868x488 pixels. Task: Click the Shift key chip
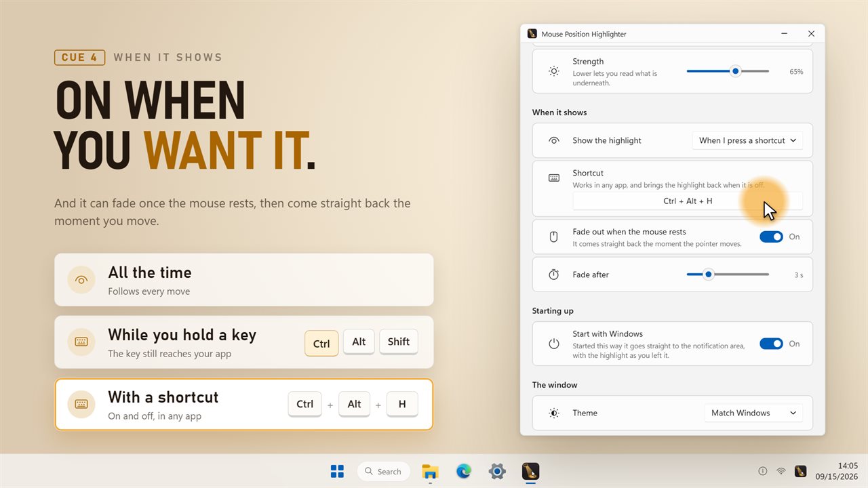399,342
